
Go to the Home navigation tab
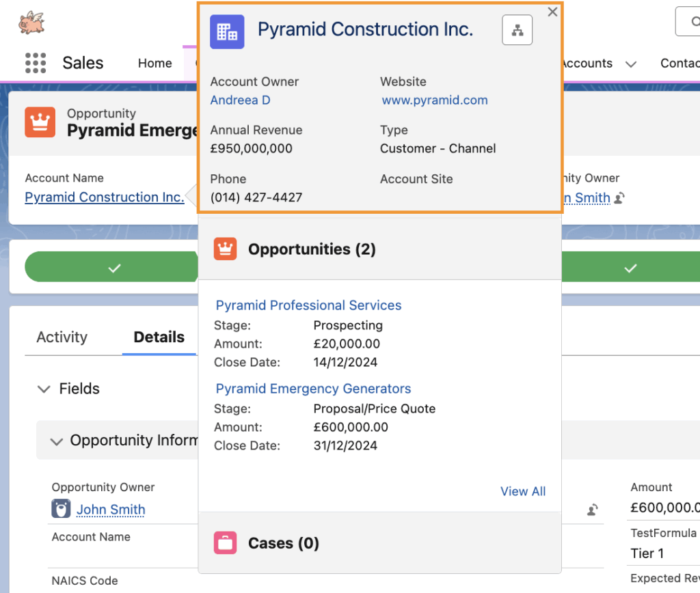point(154,63)
